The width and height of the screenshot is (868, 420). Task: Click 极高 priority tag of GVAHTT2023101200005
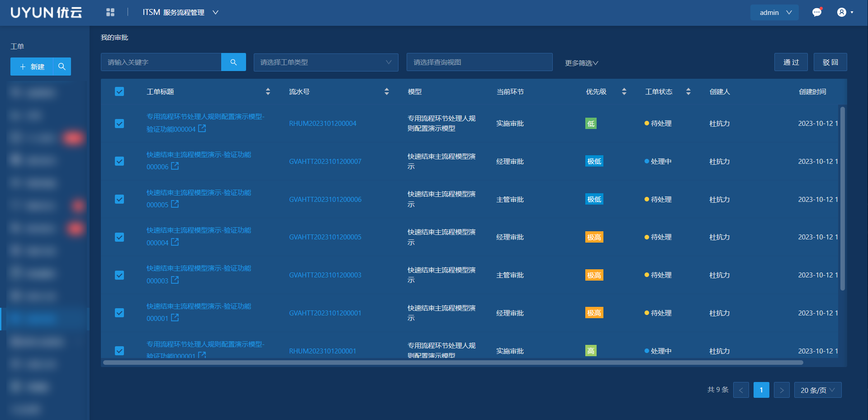pyautogui.click(x=594, y=237)
